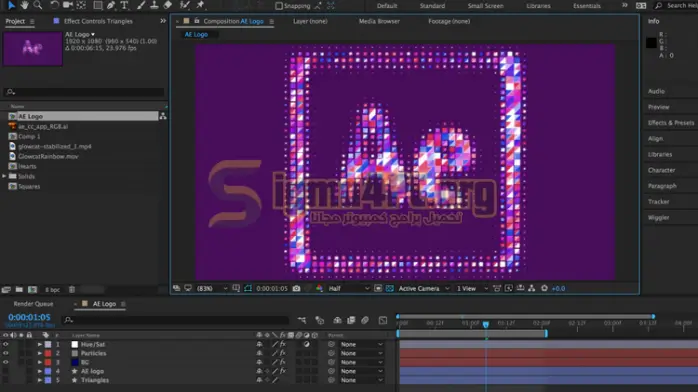The image size is (698, 392).
Task: Open the Active Camera view dropdown
Action: pos(424,288)
